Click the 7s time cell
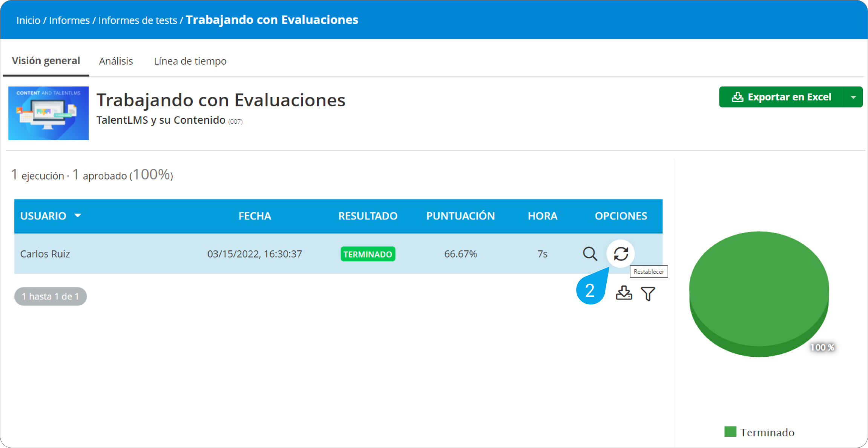 tap(542, 254)
